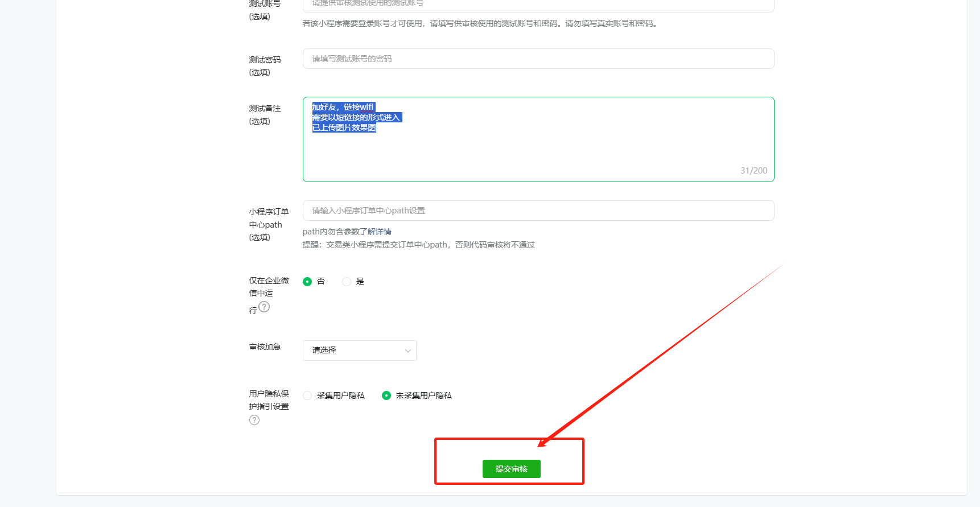Click inside the 测试备注 text area
The width and height of the screenshot is (980, 507).
pos(538,151)
